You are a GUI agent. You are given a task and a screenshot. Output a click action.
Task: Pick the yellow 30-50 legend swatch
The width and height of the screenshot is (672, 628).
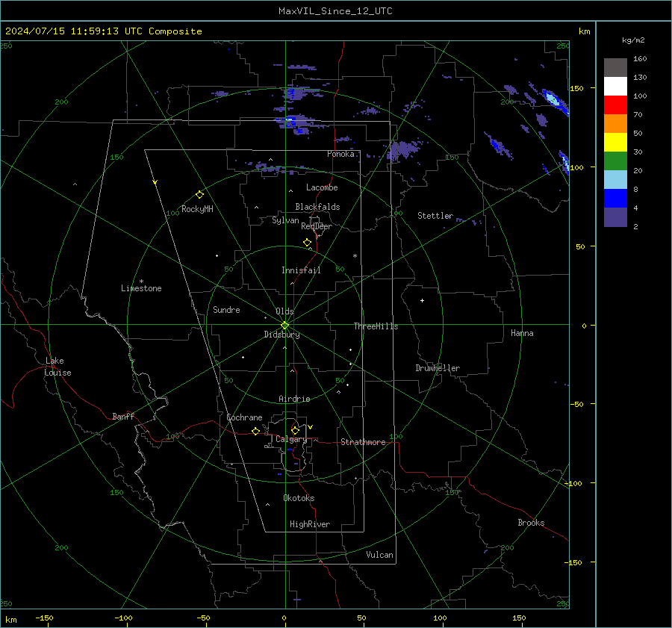coord(615,143)
